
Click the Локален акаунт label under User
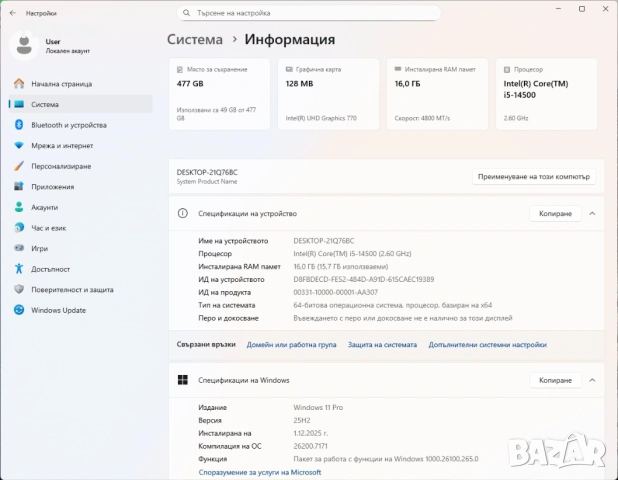coord(67,51)
